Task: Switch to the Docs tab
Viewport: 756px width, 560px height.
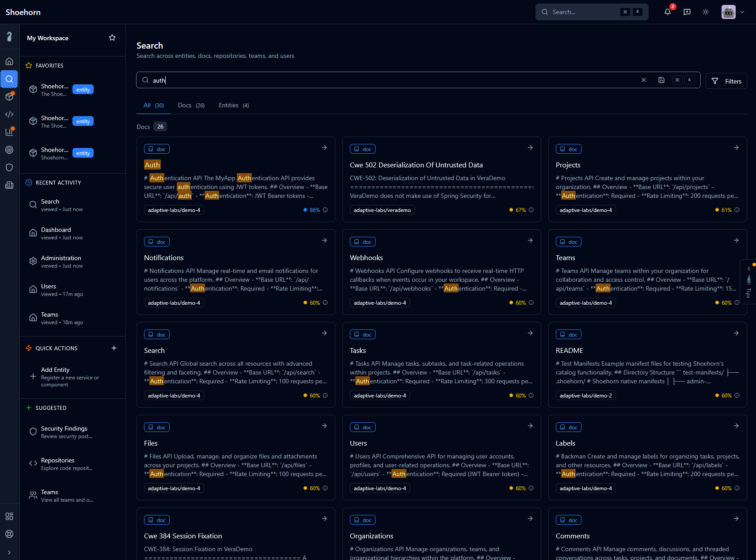Action: [x=191, y=106]
